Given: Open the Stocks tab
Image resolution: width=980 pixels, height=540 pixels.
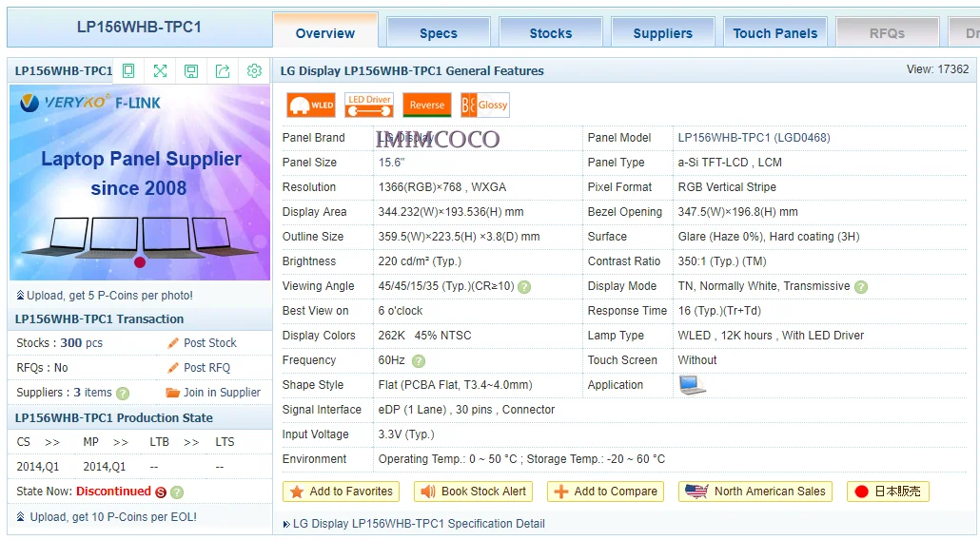Looking at the screenshot, I should pyautogui.click(x=551, y=31).
